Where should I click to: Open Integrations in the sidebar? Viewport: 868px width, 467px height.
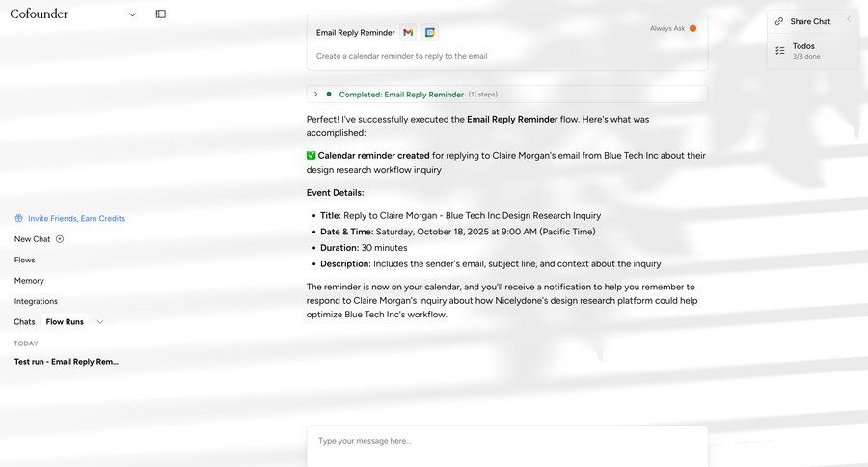36,301
